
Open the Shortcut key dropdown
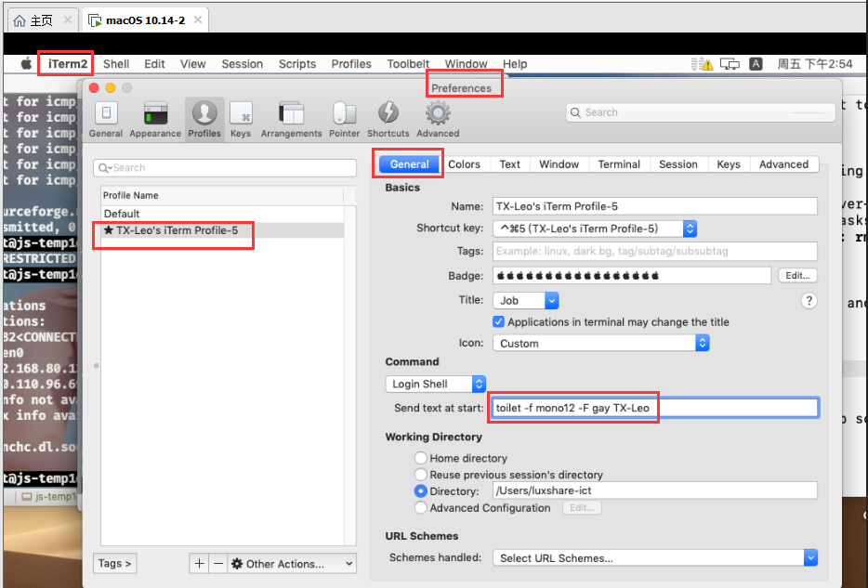tap(595, 229)
